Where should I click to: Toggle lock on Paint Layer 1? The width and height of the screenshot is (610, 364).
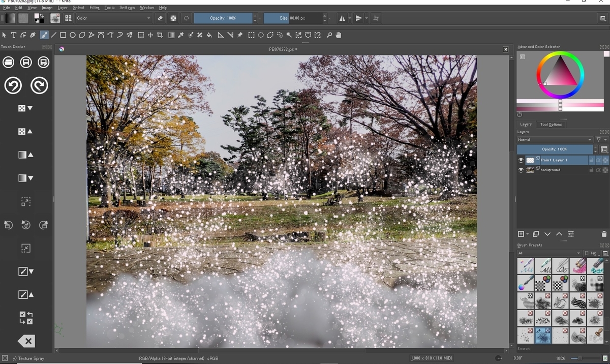[592, 160]
